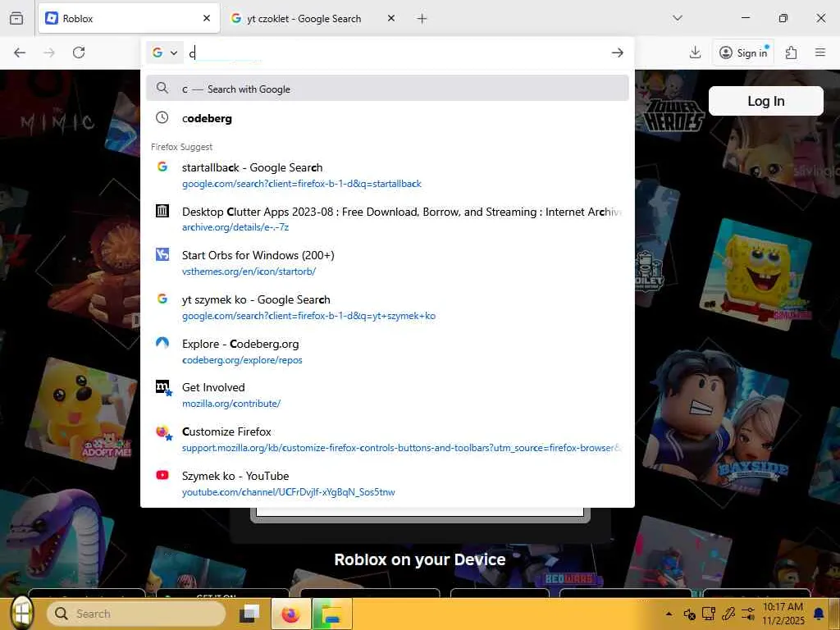Open the Firefox application menu
The width and height of the screenshot is (840, 630).
click(820, 52)
